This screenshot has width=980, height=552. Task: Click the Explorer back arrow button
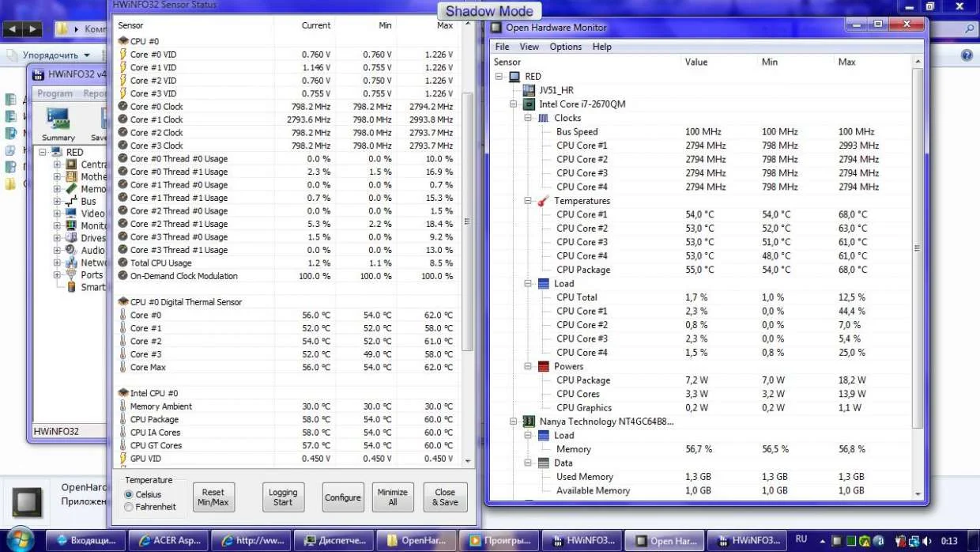[x=13, y=29]
